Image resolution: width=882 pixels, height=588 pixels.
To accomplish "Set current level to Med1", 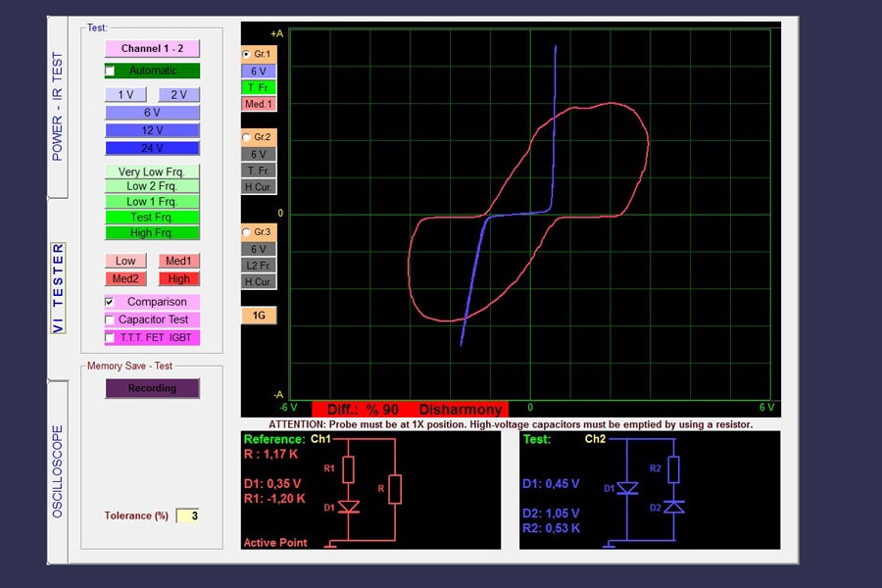I will [179, 261].
